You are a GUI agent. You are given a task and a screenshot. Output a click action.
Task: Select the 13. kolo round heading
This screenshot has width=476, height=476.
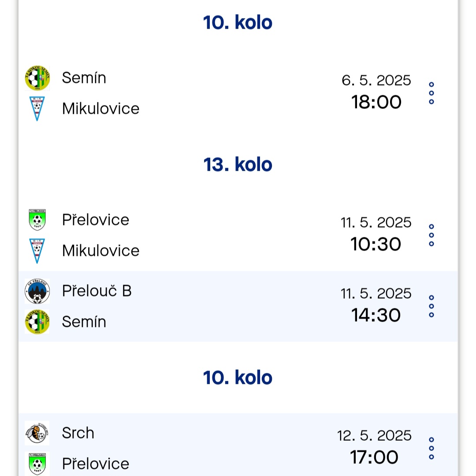pos(238,165)
